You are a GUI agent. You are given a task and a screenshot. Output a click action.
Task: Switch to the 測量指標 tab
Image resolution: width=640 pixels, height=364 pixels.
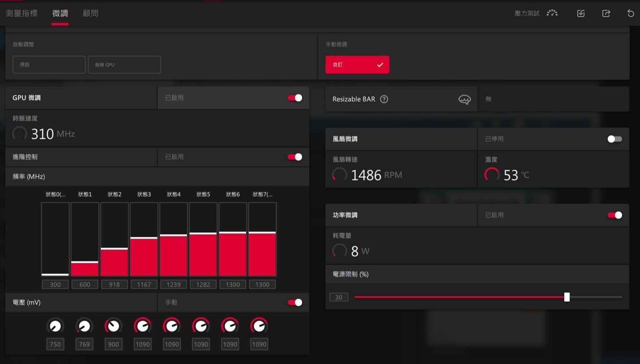(x=22, y=13)
